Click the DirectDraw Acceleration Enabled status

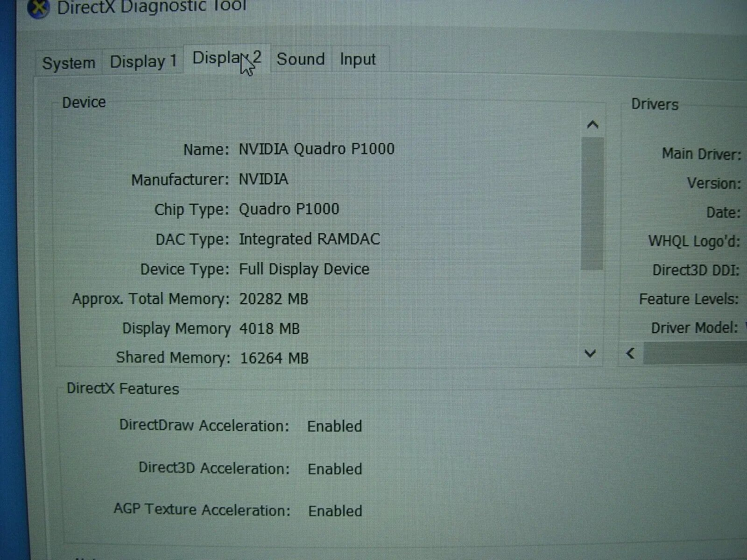click(x=335, y=426)
